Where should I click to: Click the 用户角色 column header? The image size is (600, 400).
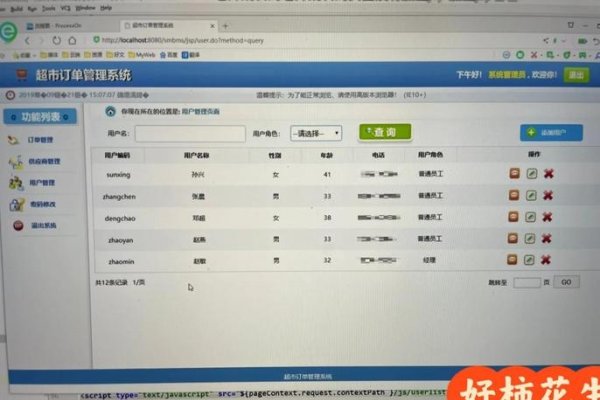430,155
